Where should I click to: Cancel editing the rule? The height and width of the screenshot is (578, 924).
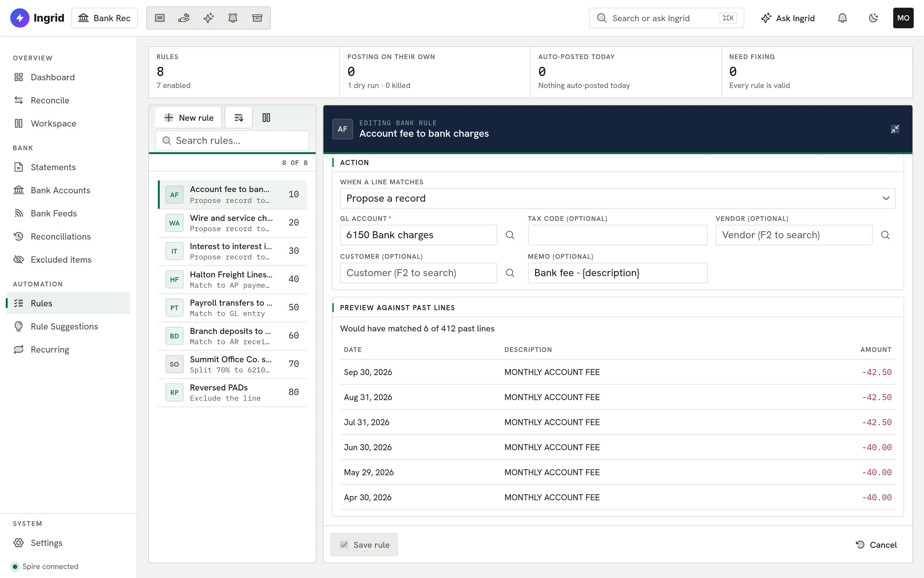[876, 545]
